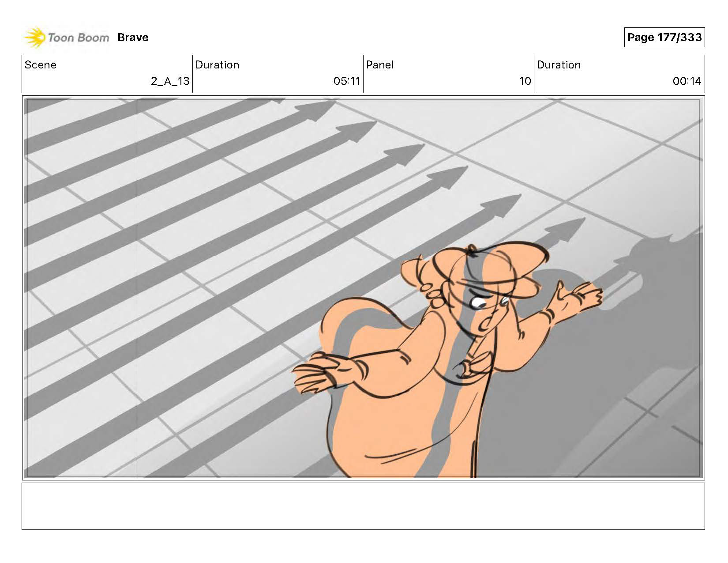Image resolution: width=728 pixels, height=563 pixels.
Task: Select scene duration value '05:11'
Action: (347, 81)
